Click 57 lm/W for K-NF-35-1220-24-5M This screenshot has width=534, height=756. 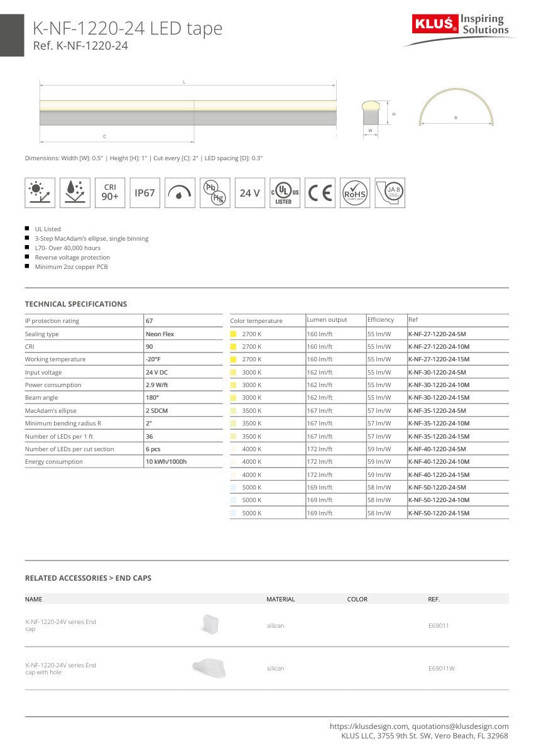[x=379, y=410]
